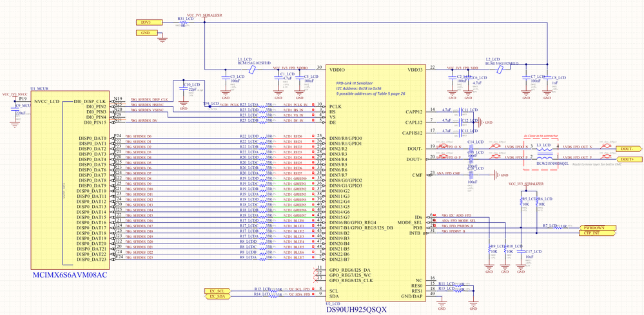Click the DOUT- output port

628,148
